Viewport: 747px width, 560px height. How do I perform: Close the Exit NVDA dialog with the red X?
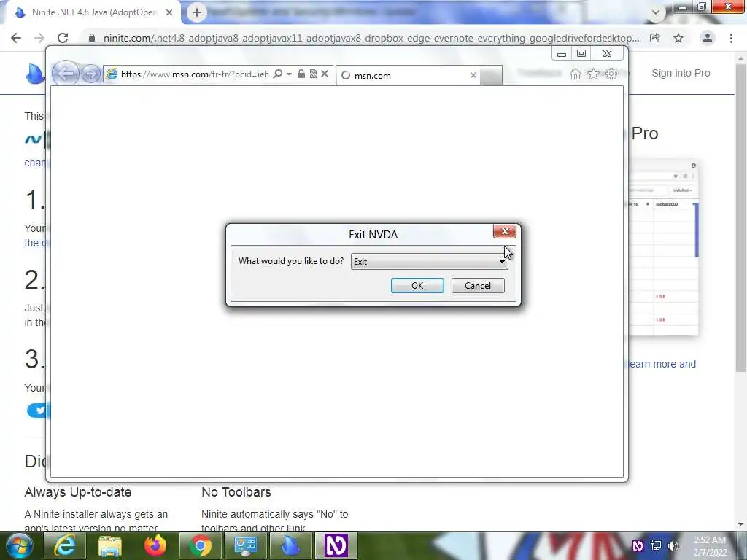(x=505, y=231)
